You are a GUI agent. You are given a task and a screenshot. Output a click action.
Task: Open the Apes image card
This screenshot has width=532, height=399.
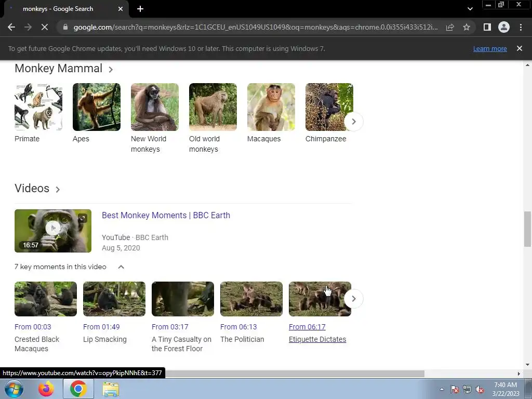pos(96,107)
